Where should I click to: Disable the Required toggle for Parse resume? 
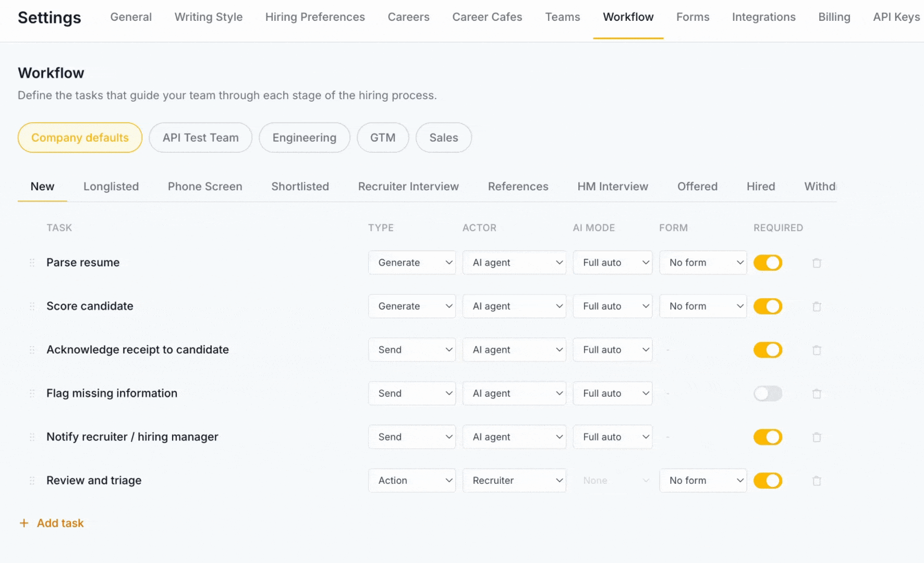pos(767,262)
